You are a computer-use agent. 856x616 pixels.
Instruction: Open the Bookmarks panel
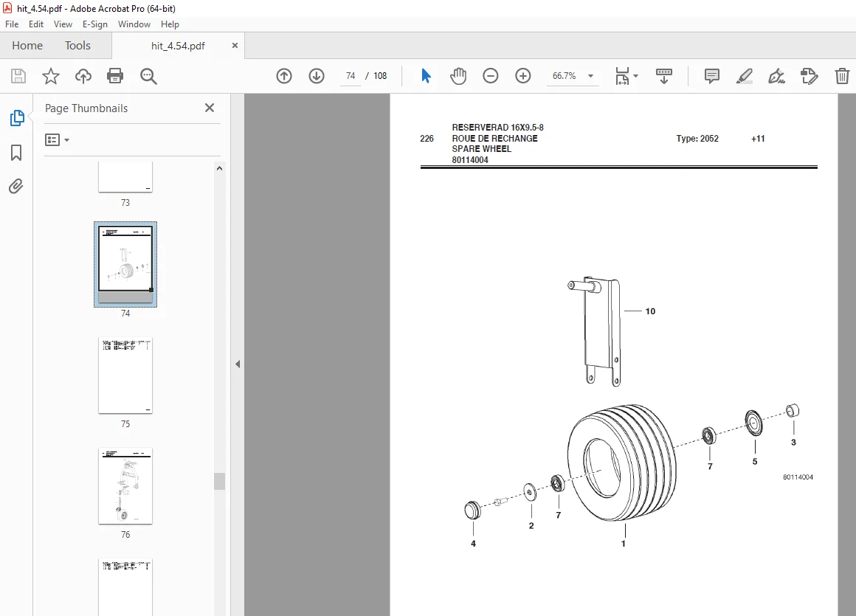(16, 153)
